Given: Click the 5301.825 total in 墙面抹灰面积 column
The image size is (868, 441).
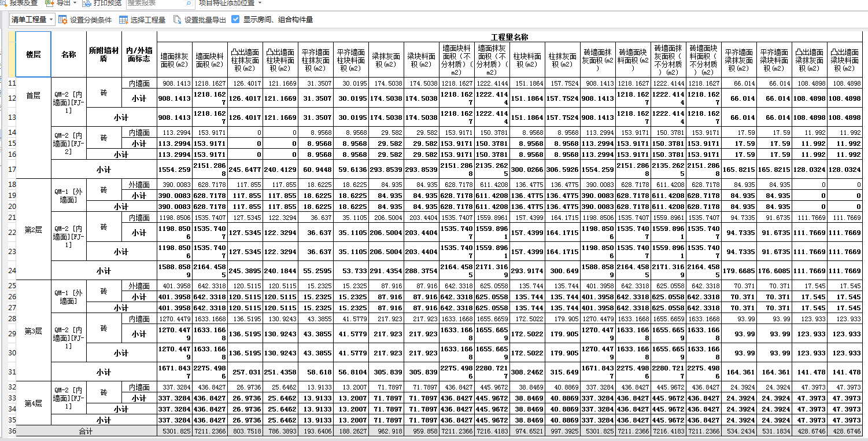Looking at the screenshot, I should coord(175,431).
